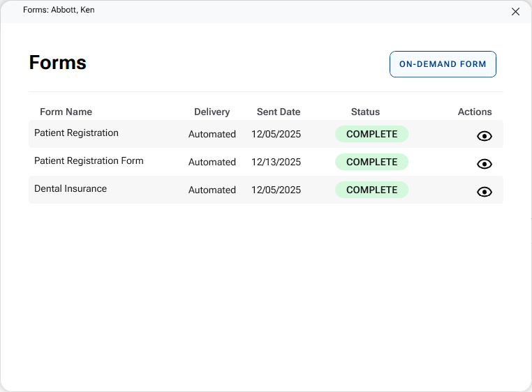Click the Delivery column header
Screen dimensions: 532x392
(x=212, y=112)
